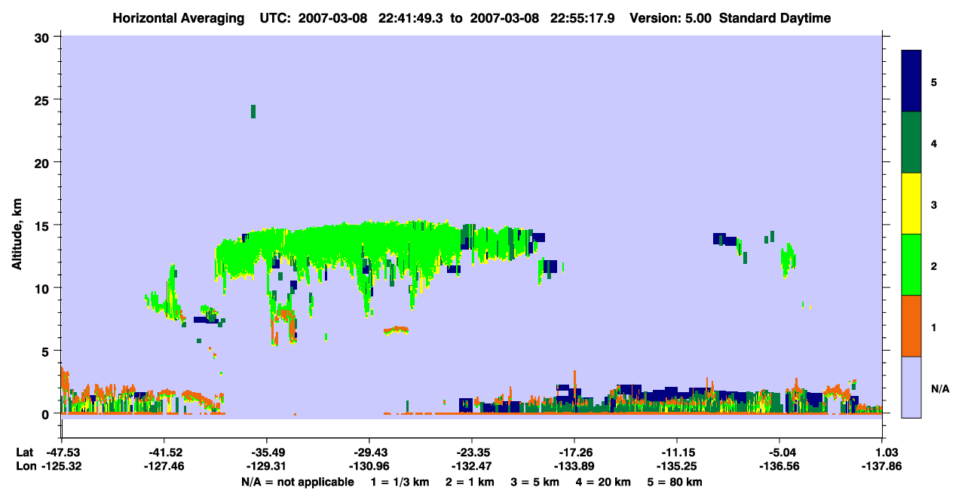Viewport: 980px width, 503px height.
Task: Click the longitude value -137.86
Action: click(882, 467)
